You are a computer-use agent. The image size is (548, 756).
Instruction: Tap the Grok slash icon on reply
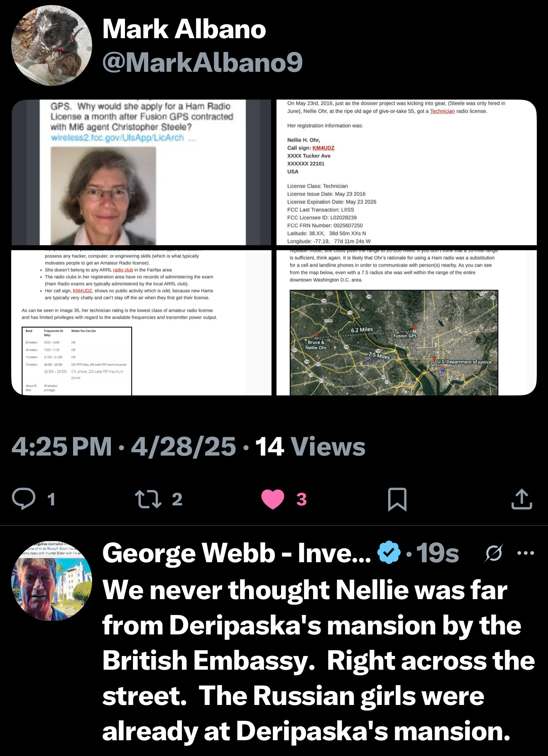[494, 553]
